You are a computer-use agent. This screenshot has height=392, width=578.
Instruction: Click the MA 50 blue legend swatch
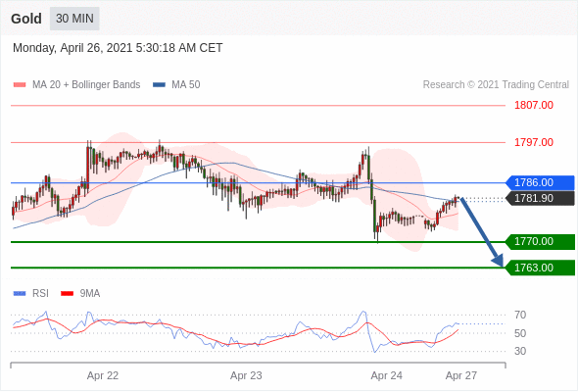click(x=160, y=85)
